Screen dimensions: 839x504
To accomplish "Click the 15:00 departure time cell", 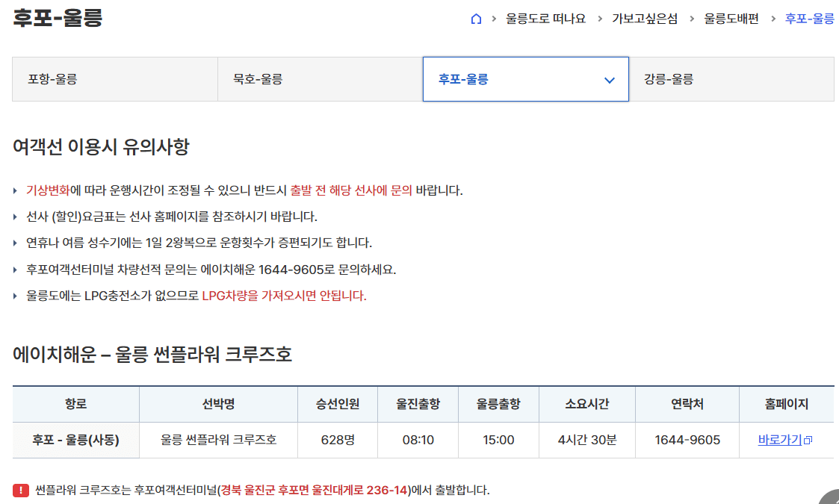I will point(498,441).
